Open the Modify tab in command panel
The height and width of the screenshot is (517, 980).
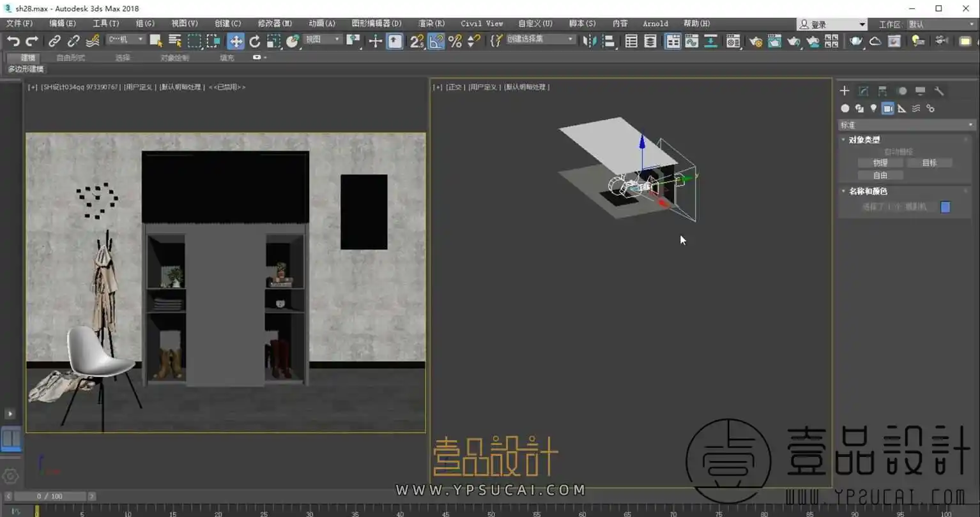864,91
